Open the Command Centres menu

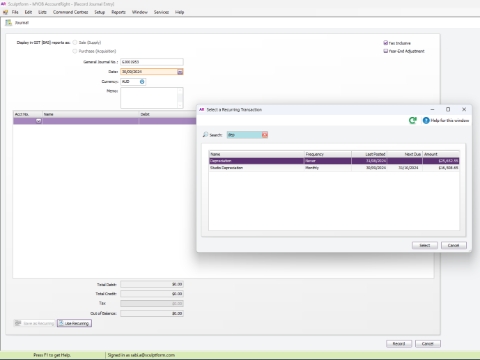(70, 12)
